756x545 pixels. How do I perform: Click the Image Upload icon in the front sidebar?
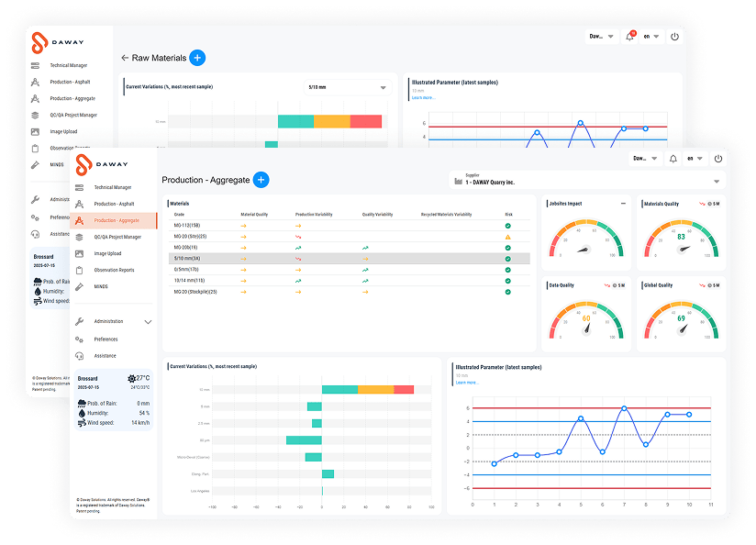pos(80,253)
